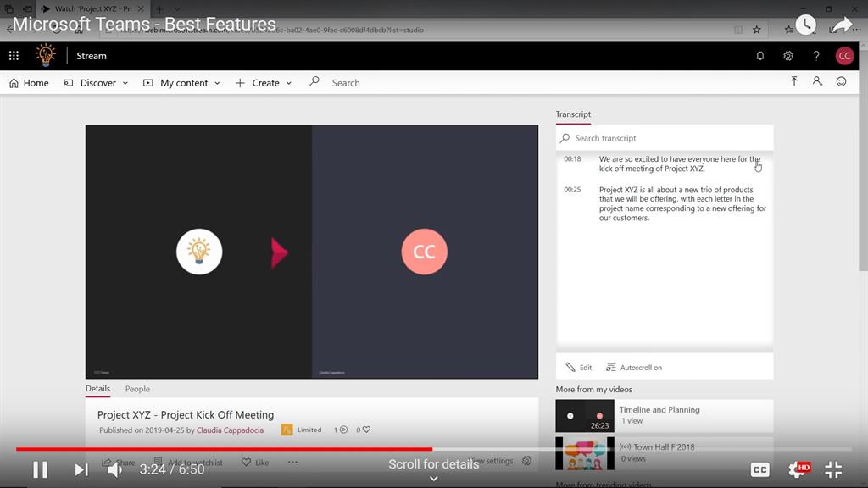Image resolution: width=868 pixels, height=488 pixels.
Task: Pause the YouTube video
Action: point(41,469)
